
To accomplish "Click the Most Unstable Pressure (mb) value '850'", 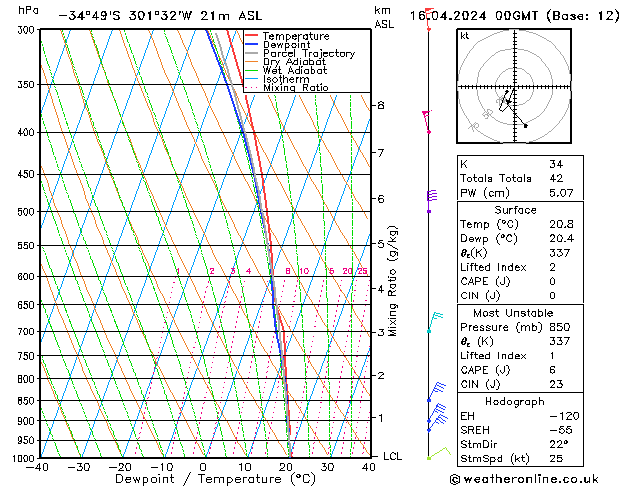I will (560, 327).
